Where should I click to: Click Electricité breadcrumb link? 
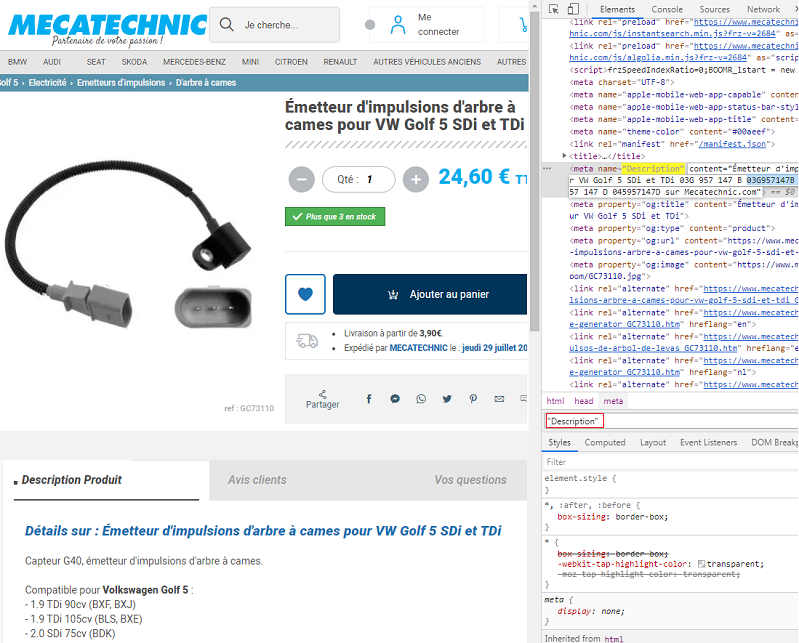pos(47,83)
